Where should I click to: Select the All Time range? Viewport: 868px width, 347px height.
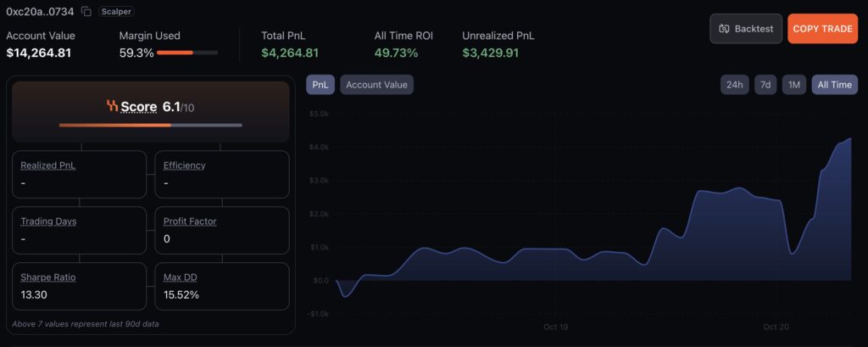click(834, 85)
